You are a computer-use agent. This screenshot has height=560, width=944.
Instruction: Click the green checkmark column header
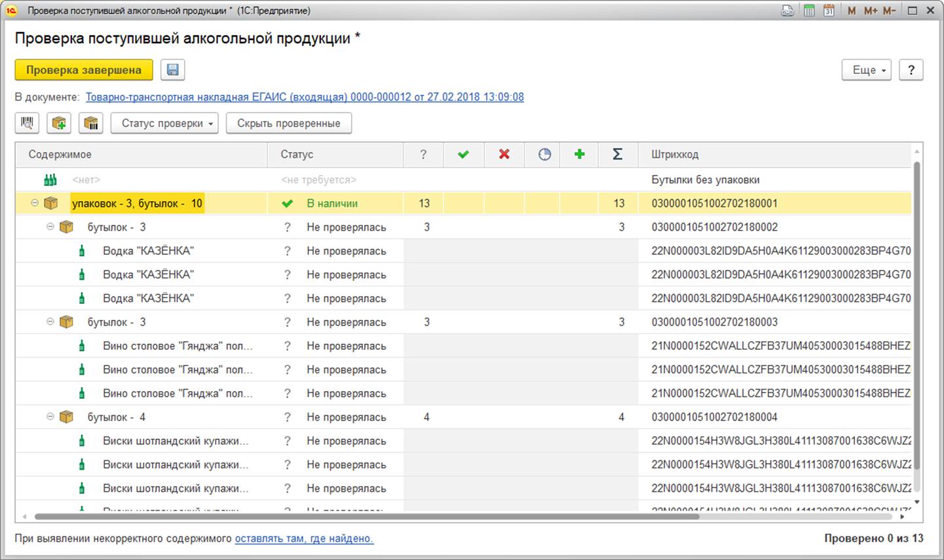coord(463,155)
